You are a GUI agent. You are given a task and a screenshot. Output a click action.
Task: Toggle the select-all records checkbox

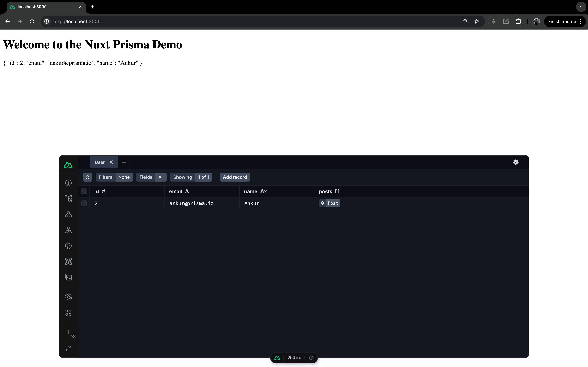tap(84, 191)
